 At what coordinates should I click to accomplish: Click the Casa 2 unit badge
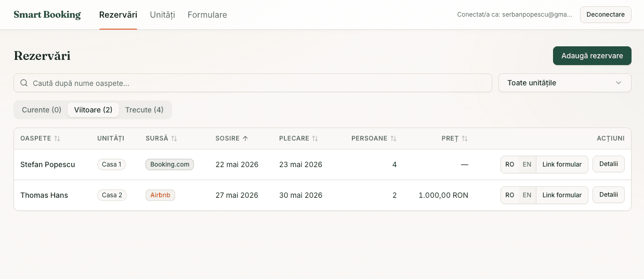coord(112,195)
